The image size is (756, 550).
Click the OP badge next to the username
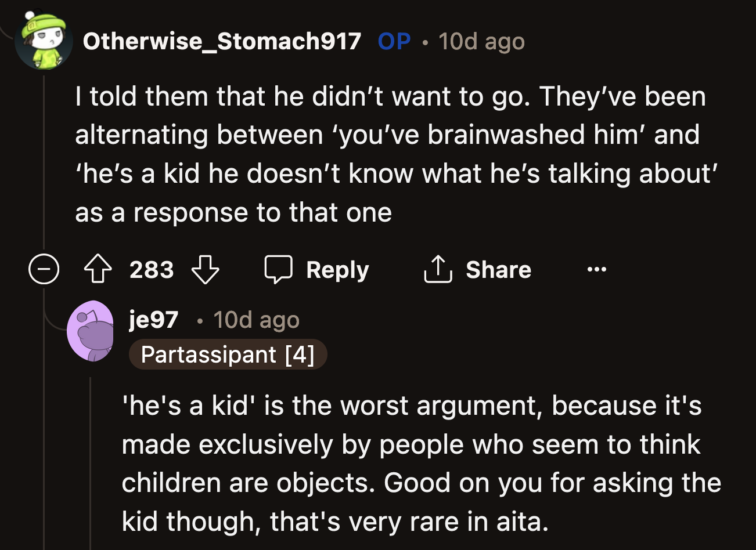click(393, 41)
